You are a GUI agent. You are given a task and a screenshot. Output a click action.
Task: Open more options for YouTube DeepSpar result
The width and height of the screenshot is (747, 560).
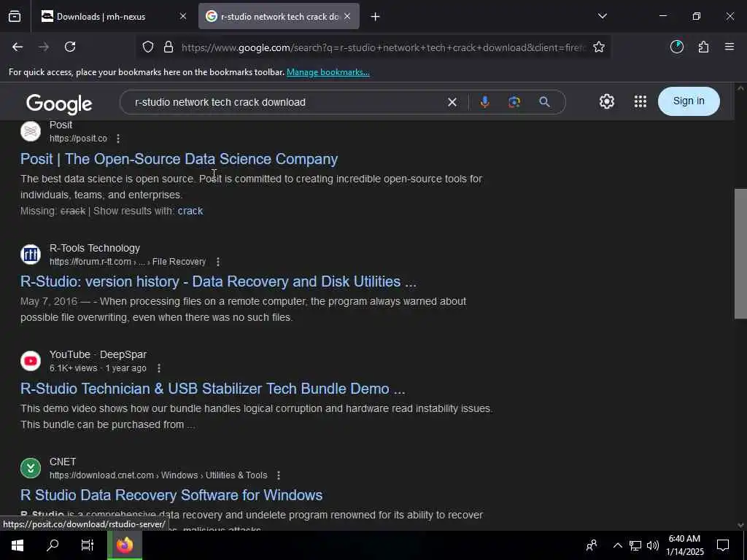(x=158, y=368)
